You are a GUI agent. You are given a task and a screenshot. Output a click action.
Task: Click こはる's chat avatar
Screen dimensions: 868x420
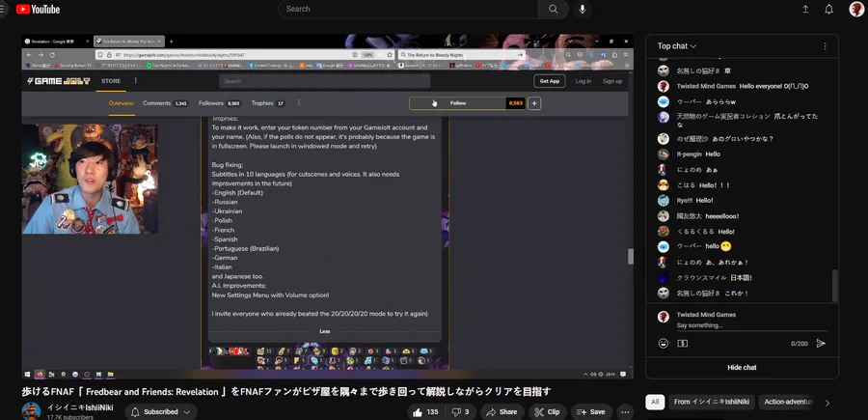click(x=664, y=185)
